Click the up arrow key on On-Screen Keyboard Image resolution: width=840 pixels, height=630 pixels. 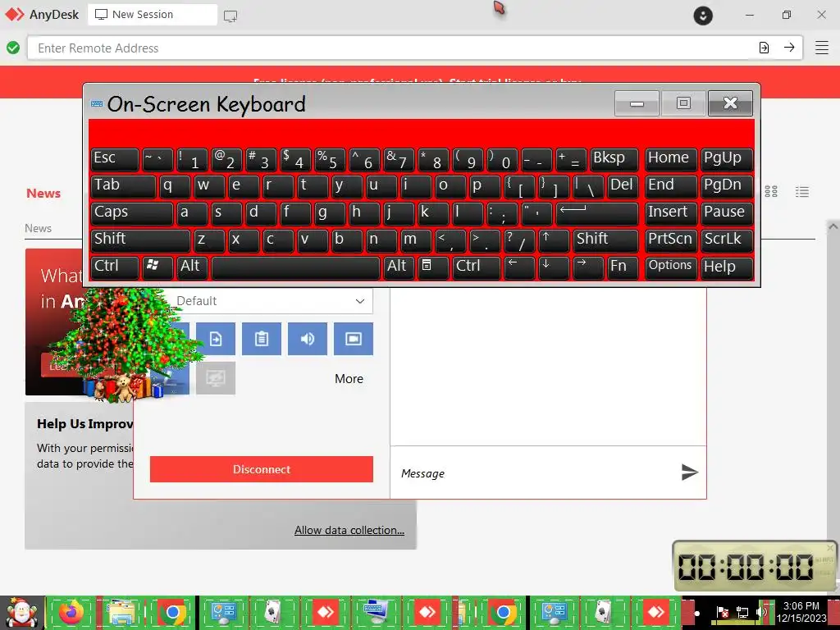(x=554, y=240)
